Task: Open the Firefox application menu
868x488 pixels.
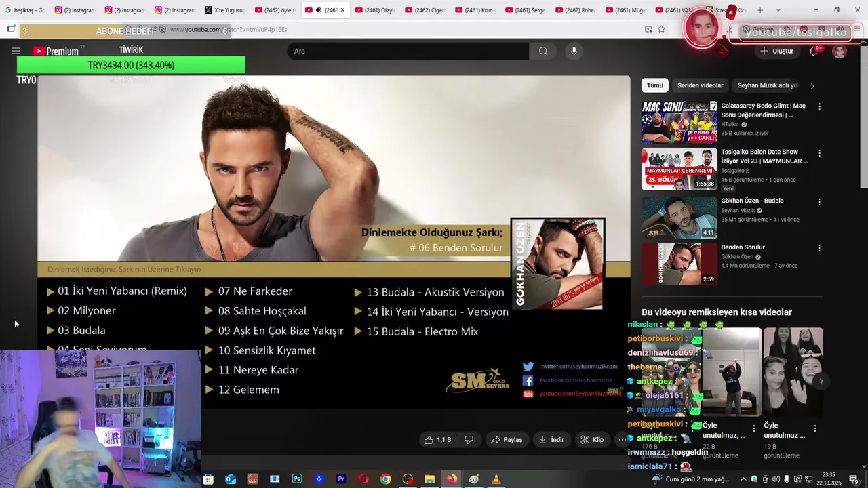Action: tap(857, 29)
